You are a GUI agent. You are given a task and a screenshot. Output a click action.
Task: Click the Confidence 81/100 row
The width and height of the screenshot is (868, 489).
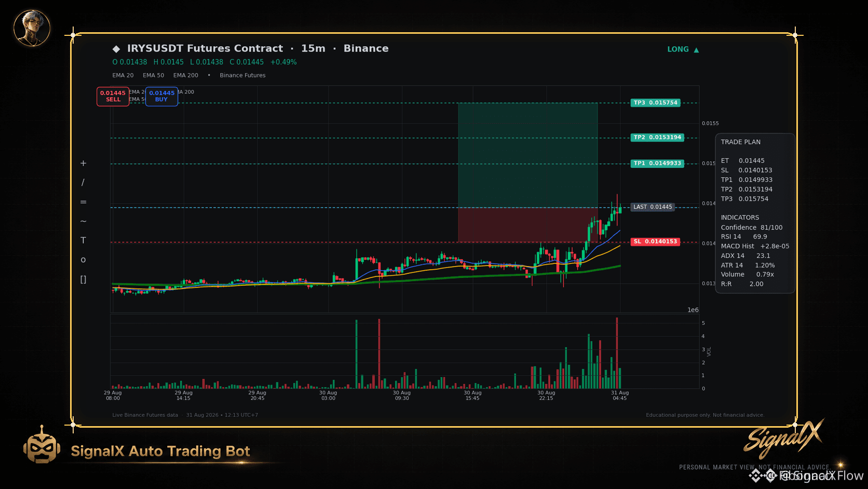coord(752,228)
